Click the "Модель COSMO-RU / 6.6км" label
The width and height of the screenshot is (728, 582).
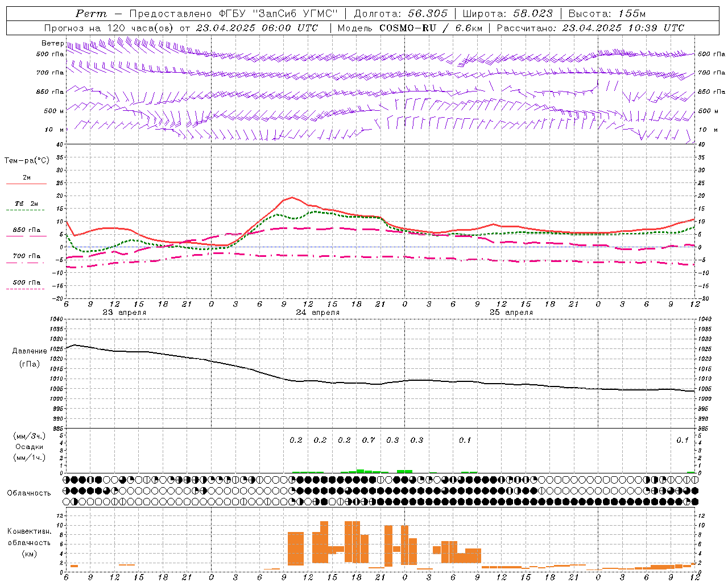click(410, 28)
